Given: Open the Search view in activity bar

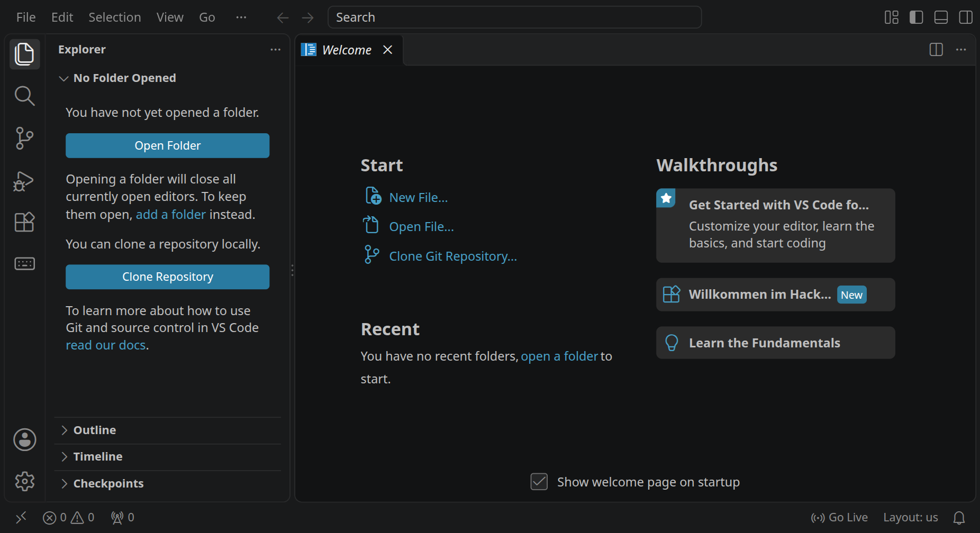Looking at the screenshot, I should (24, 96).
